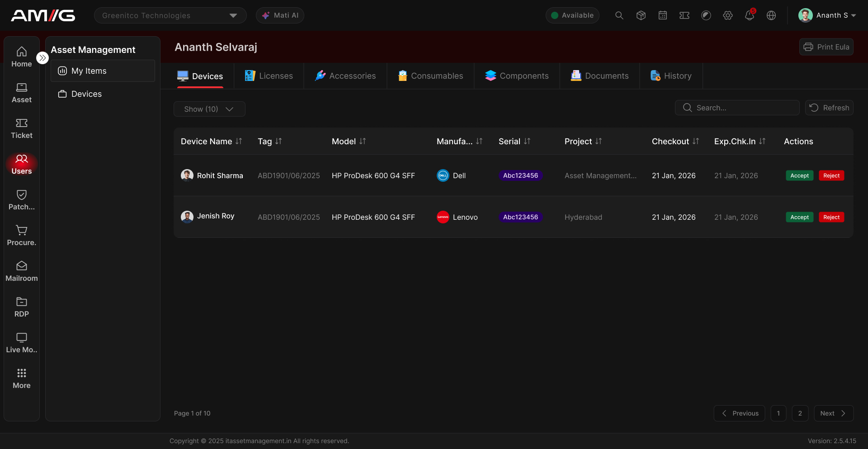Open the globe language icon
The height and width of the screenshot is (449, 868).
771,15
